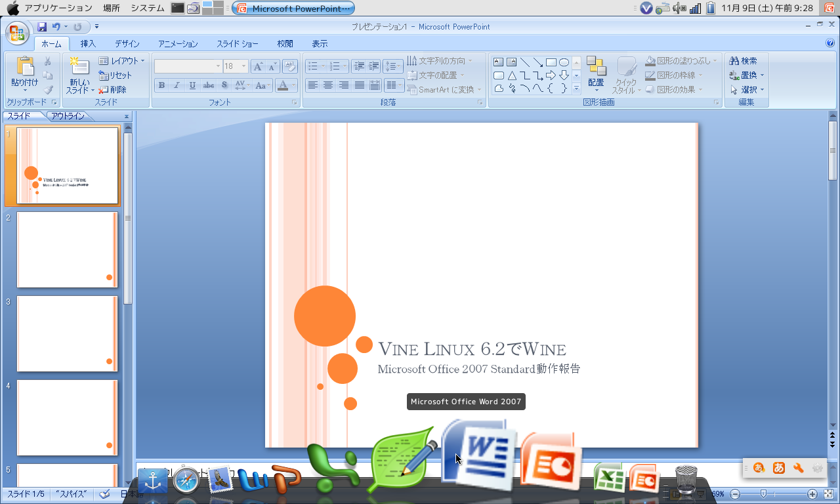840x504 pixels.
Task: Click the リセット reset button
Action: (115, 75)
